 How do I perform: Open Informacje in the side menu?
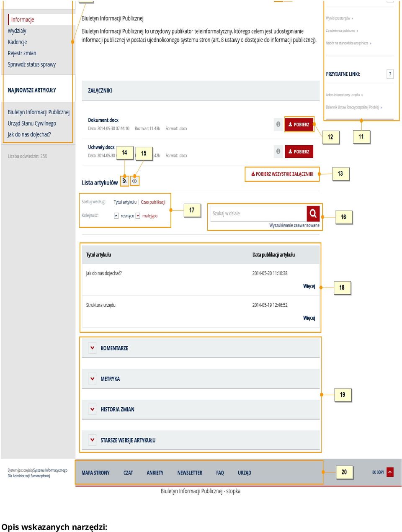click(x=23, y=20)
